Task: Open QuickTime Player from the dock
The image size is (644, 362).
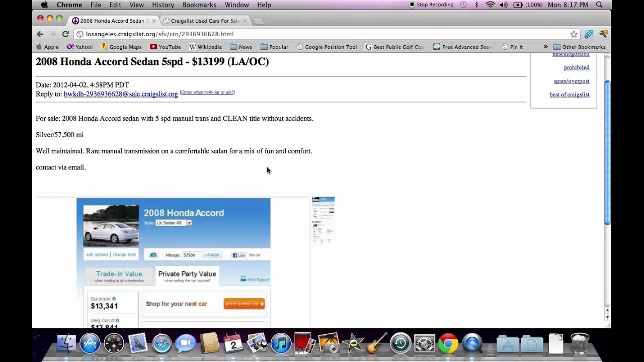Action: click(472, 343)
